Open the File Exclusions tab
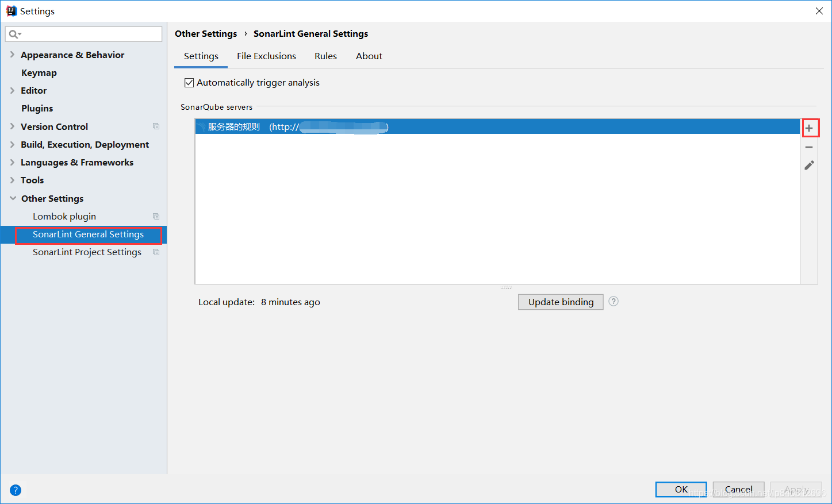The height and width of the screenshot is (504, 832). pos(266,56)
